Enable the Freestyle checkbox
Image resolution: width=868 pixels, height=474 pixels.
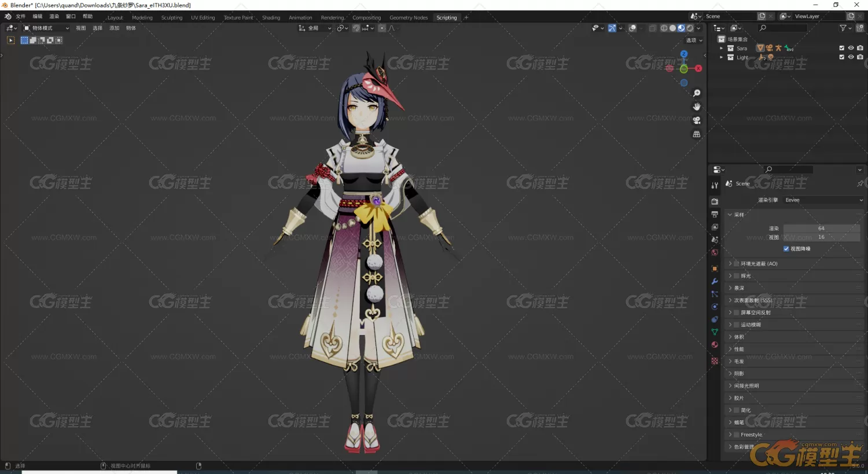(737, 435)
